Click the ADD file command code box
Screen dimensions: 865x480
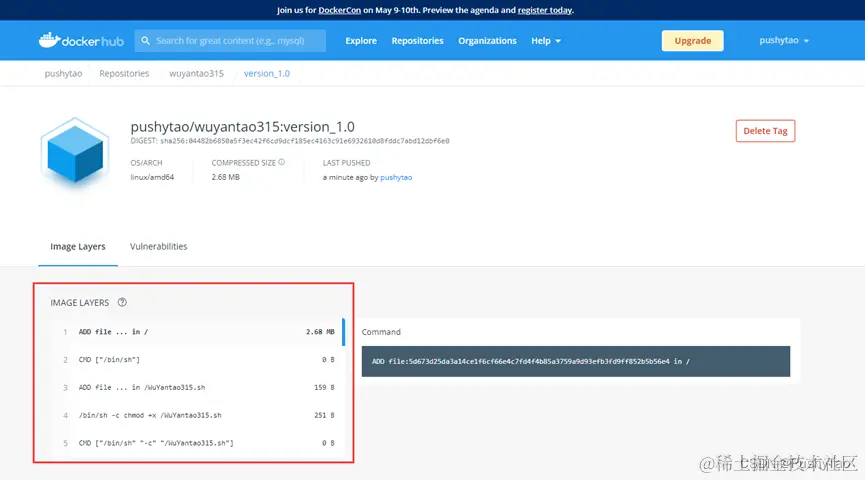click(575, 361)
